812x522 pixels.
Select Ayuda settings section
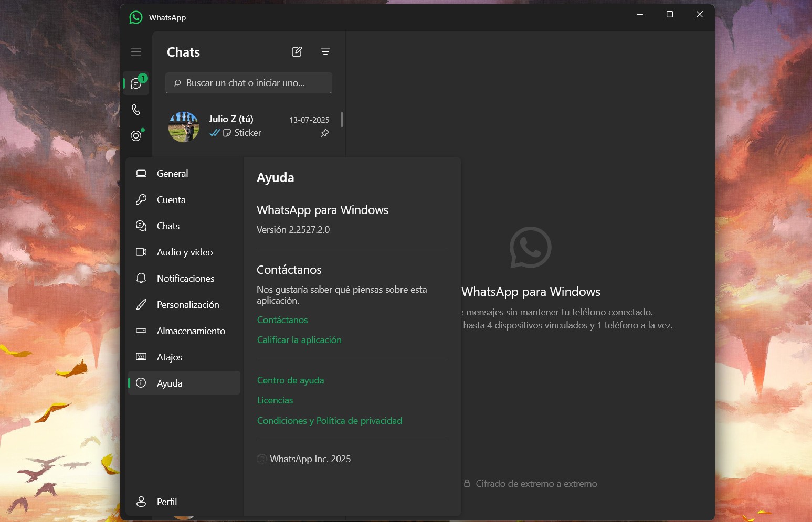pyautogui.click(x=184, y=383)
